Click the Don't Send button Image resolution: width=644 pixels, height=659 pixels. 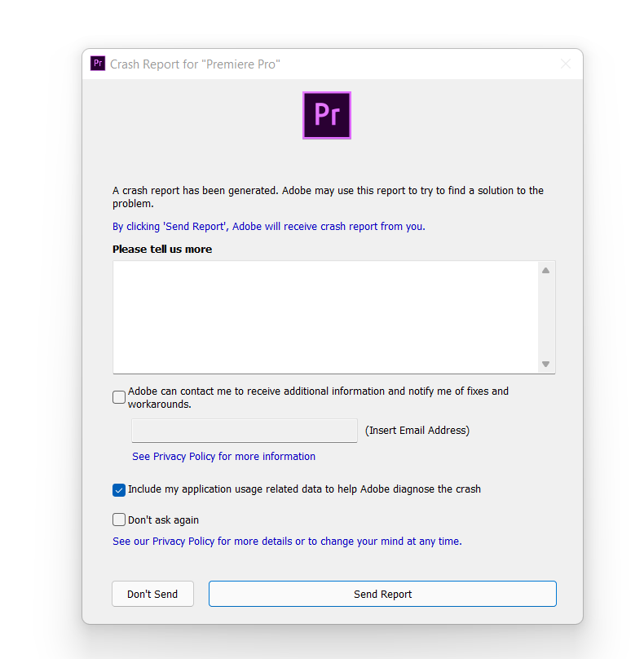(153, 594)
